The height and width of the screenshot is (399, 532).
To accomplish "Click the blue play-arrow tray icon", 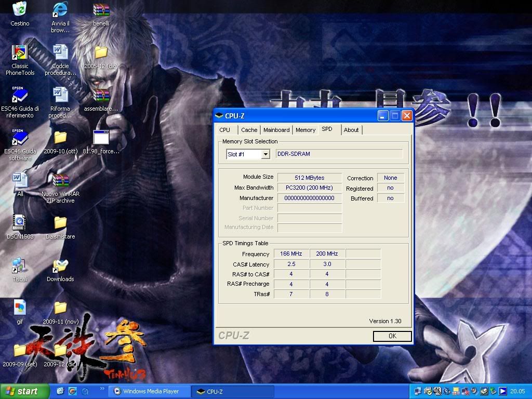I will tap(502, 391).
